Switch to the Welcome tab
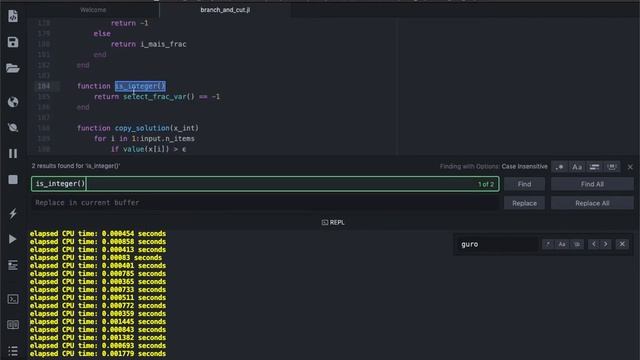The image size is (640, 360). (x=93, y=10)
